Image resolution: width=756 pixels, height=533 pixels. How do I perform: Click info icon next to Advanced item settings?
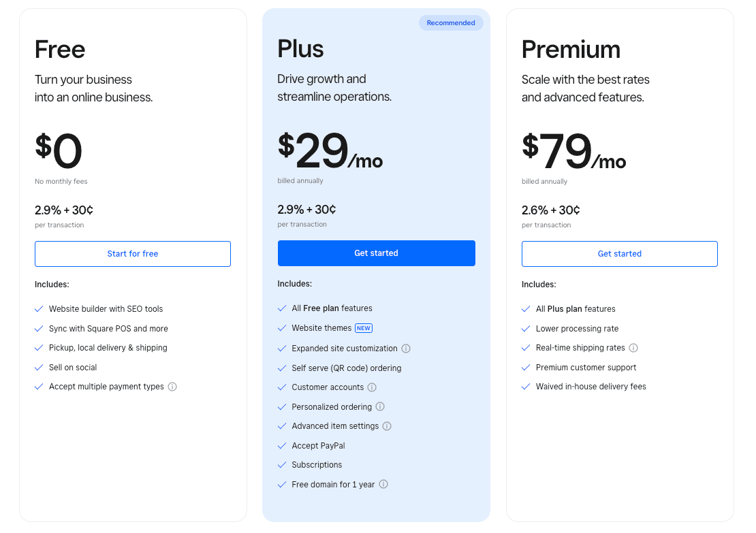click(387, 426)
